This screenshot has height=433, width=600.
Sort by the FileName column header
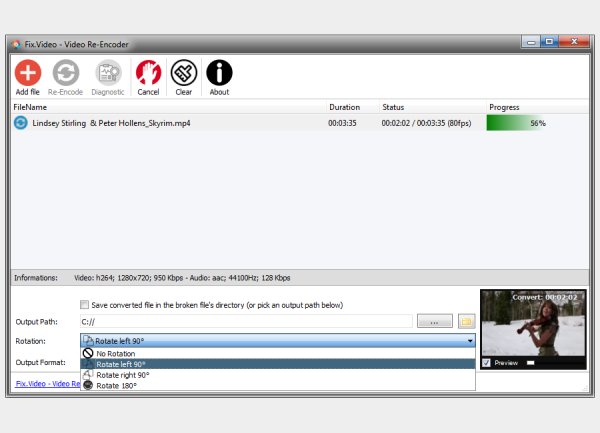click(168, 107)
